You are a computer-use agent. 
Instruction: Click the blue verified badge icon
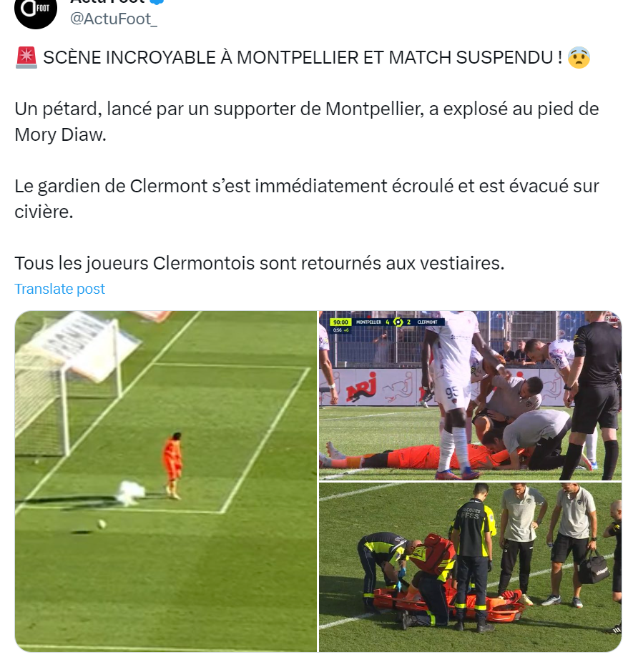tap(157, 1)
